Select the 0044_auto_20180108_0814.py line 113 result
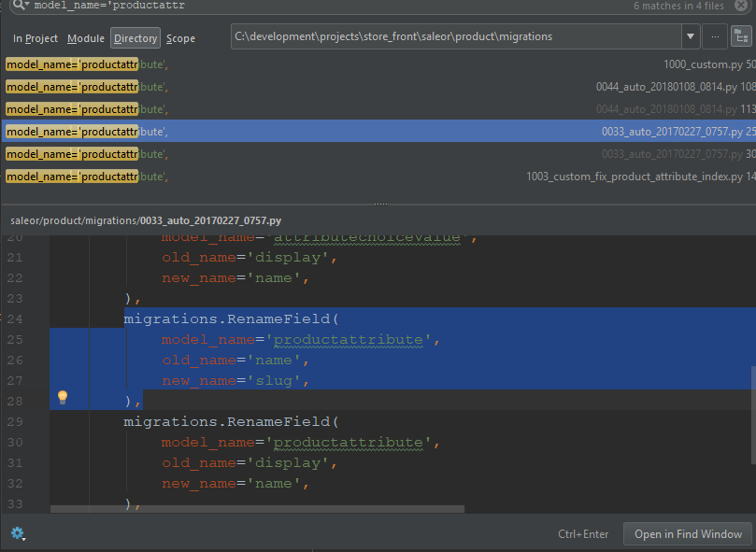Viewport: 756px width, 552px height. click(379, 109)
